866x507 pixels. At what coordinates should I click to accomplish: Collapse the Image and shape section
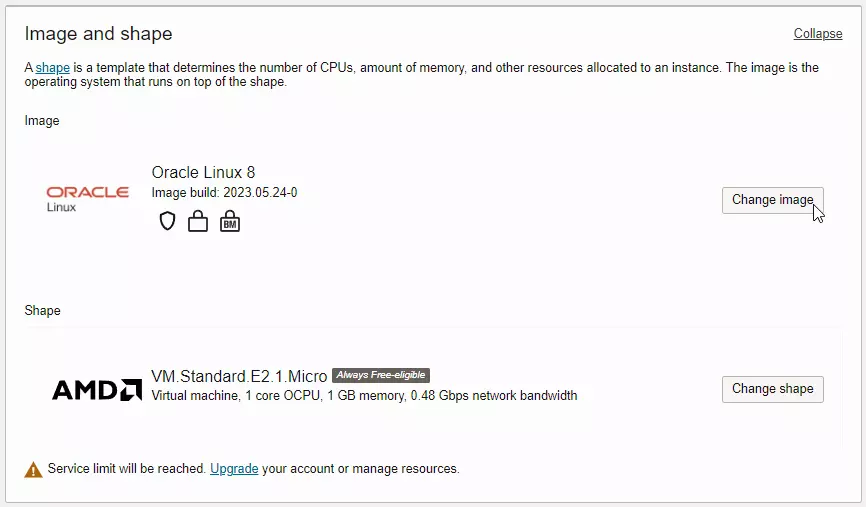[x=817, y=34]
